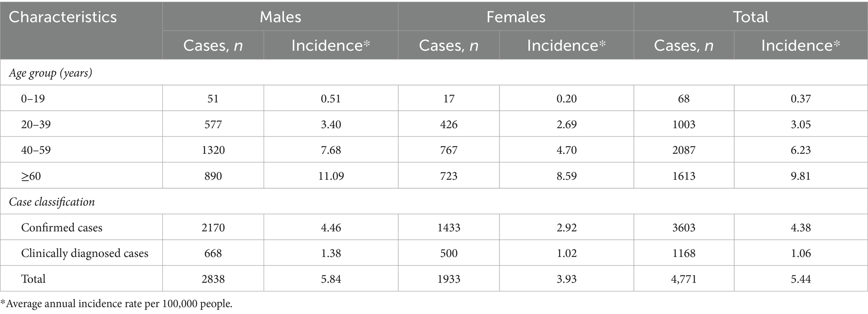
Task: Click the Total column group header
Action: pos(750,17)
